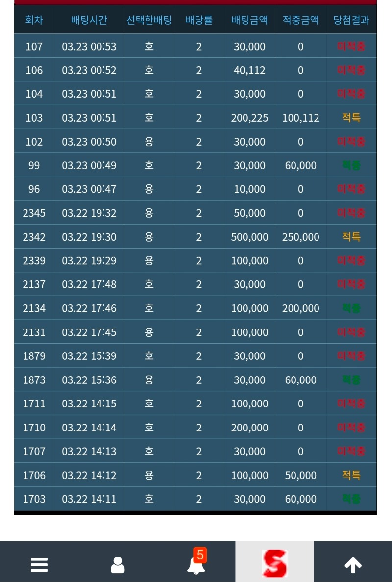Select the 03.23 00:53 betting time entry

[x=89, y=47]
